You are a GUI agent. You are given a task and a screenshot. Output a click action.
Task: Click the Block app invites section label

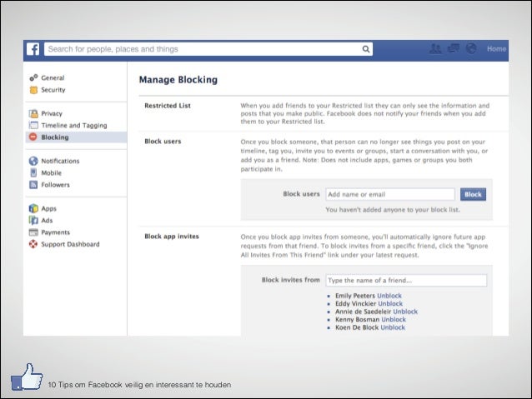(172, 237)
